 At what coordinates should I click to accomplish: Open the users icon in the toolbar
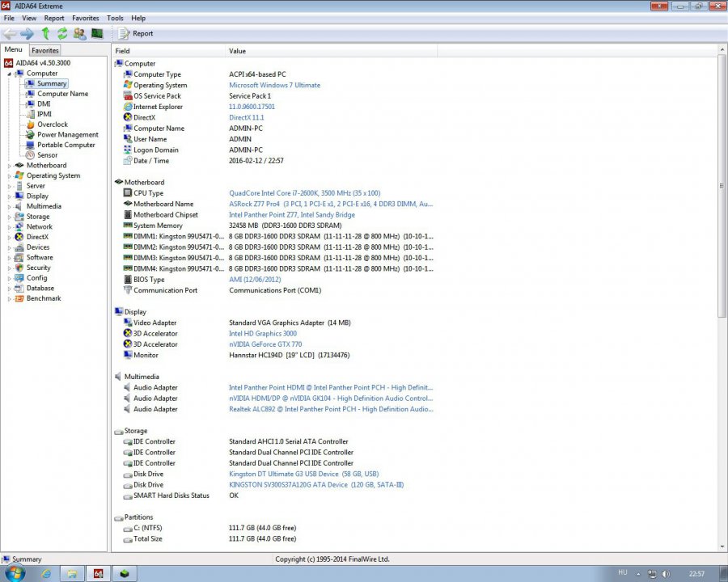pos(80,33)
